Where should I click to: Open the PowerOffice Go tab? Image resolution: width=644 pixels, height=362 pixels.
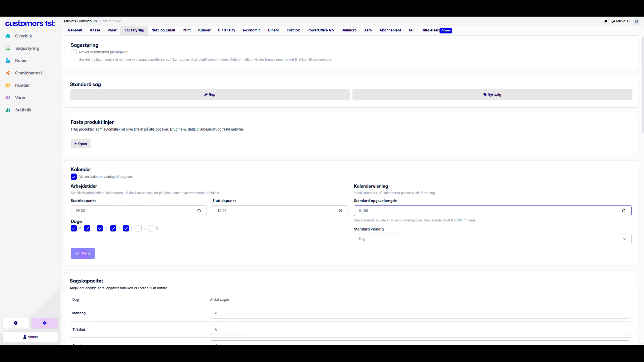point(320,30)
